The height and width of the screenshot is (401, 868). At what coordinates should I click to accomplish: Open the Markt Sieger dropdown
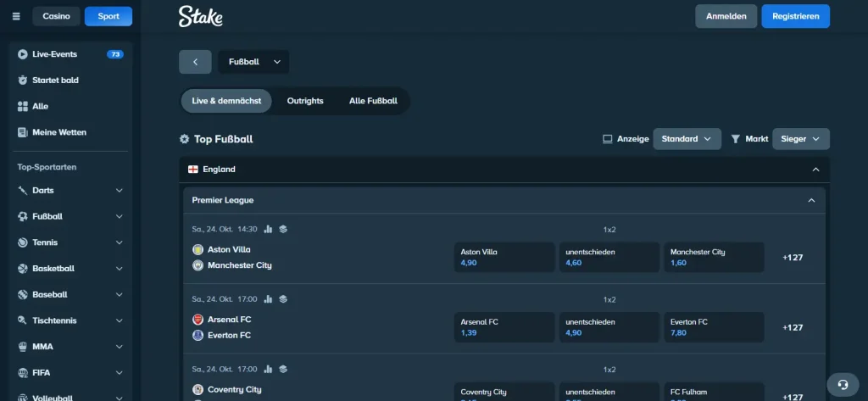click(801, 139)
